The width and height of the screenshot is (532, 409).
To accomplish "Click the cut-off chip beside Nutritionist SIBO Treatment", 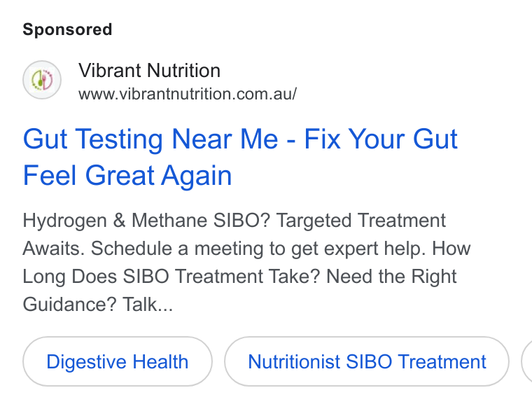I will 527,361.
